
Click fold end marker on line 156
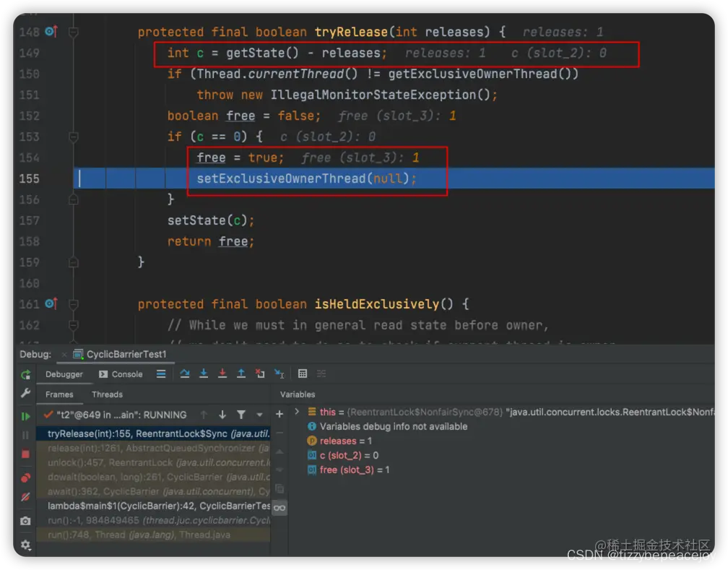[74, 200]
